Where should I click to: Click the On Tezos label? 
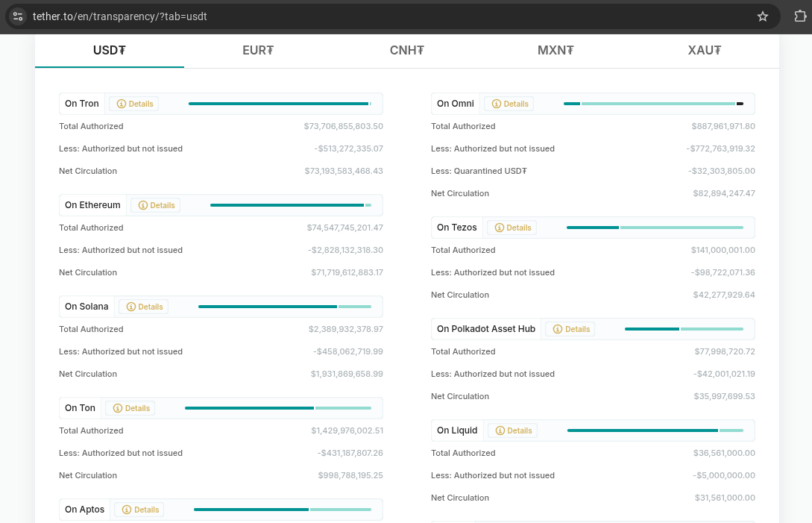457,228
